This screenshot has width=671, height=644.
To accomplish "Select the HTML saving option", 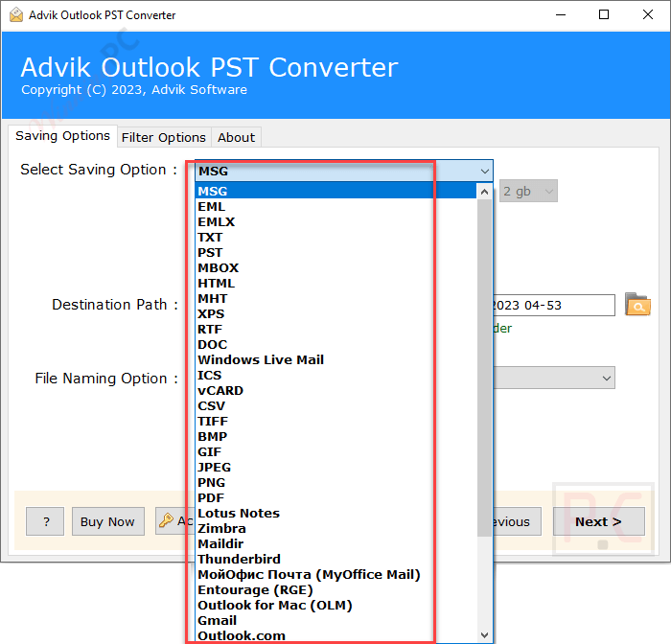I will point(335,284).
